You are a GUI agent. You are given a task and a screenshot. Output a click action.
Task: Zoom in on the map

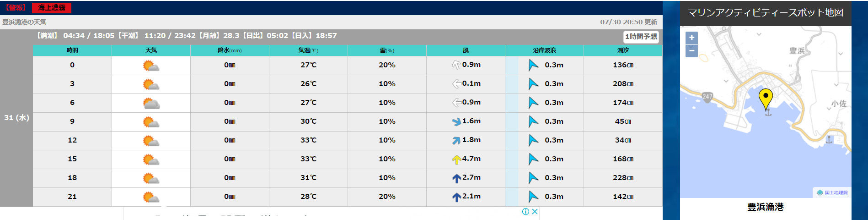coord(691,38)
